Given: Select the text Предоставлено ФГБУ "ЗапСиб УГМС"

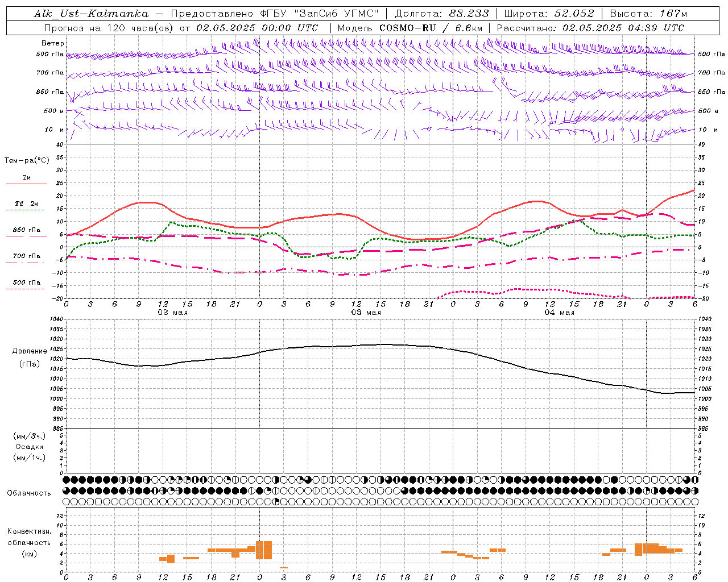Looking at the screenshot, I should (275, 14).
